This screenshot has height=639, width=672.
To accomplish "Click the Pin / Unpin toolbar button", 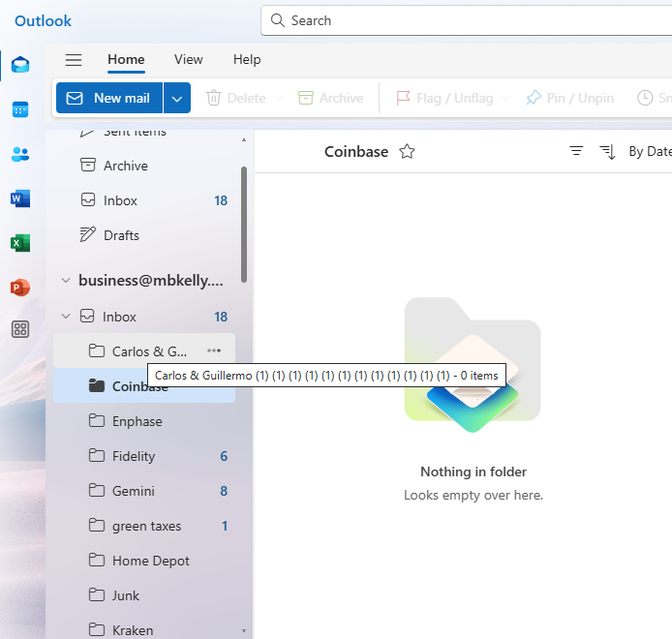I will pyautogui.click(x=570, y=98).
